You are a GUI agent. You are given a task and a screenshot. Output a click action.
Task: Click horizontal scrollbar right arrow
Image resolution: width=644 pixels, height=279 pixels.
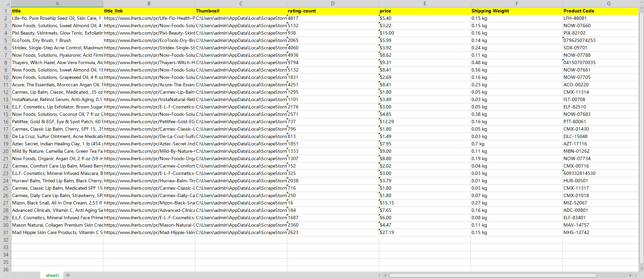pyautogui.click(x=630, y=275)
